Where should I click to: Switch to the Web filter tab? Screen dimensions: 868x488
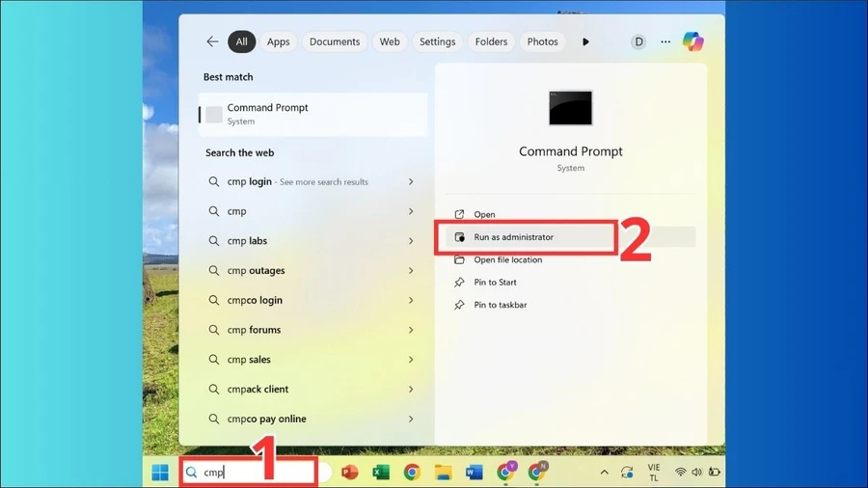[390, 41]
